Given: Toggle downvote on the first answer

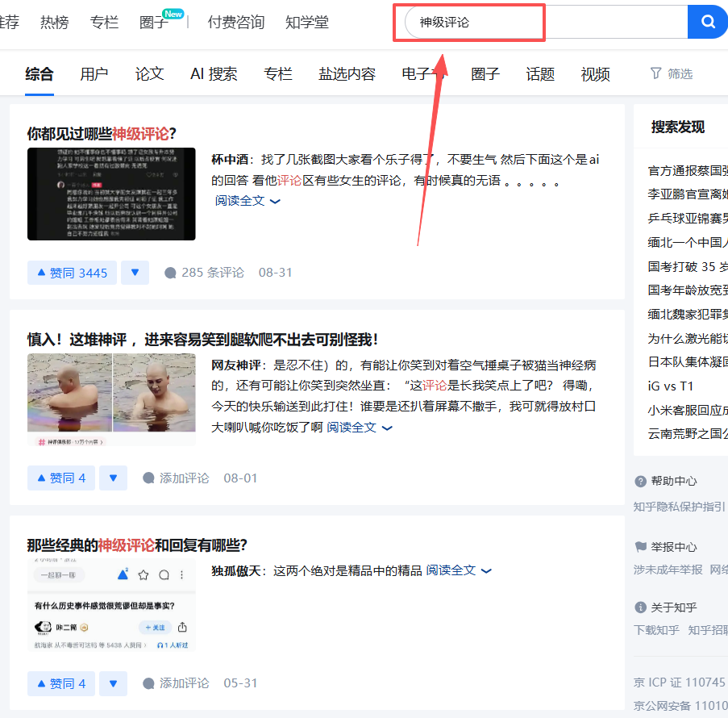Looking at the screenshot, I should point(135,272).
